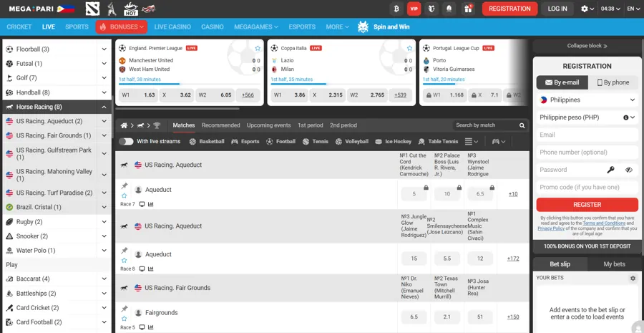Viewport: 644px width, 333px height.
Task: Open the BONUSES menu
Action: coord(121,26)
